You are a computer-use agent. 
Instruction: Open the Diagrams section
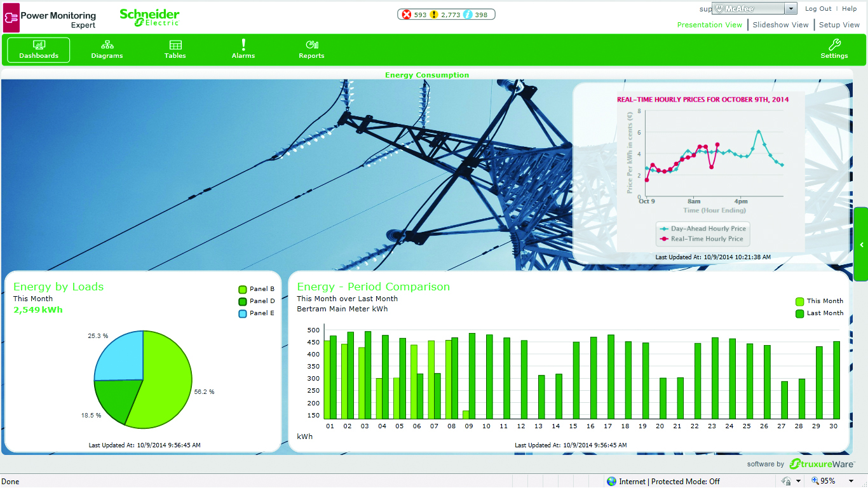pos(107,50)
